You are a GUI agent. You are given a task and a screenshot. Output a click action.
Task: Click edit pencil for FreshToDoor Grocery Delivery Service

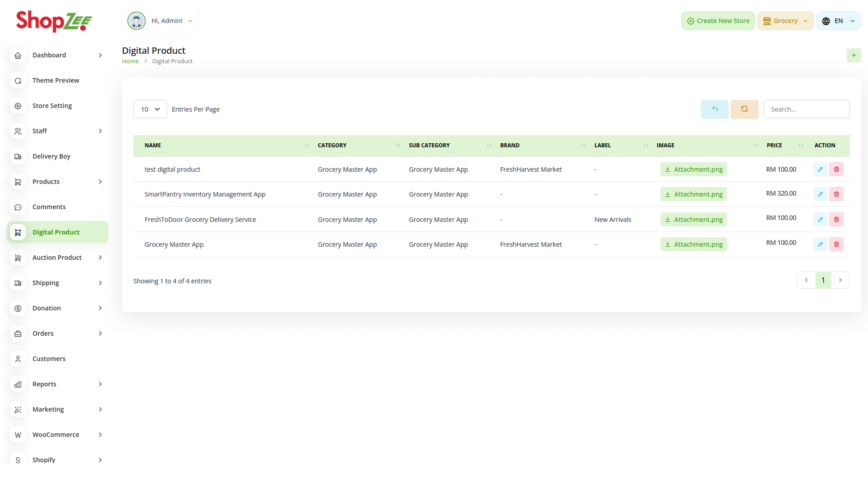coord(820,220)
